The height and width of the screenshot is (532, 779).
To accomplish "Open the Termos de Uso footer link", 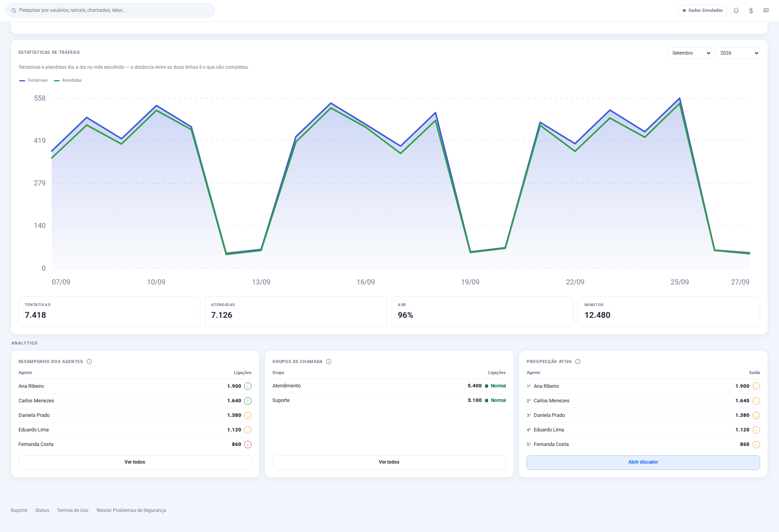I will 73,510.
